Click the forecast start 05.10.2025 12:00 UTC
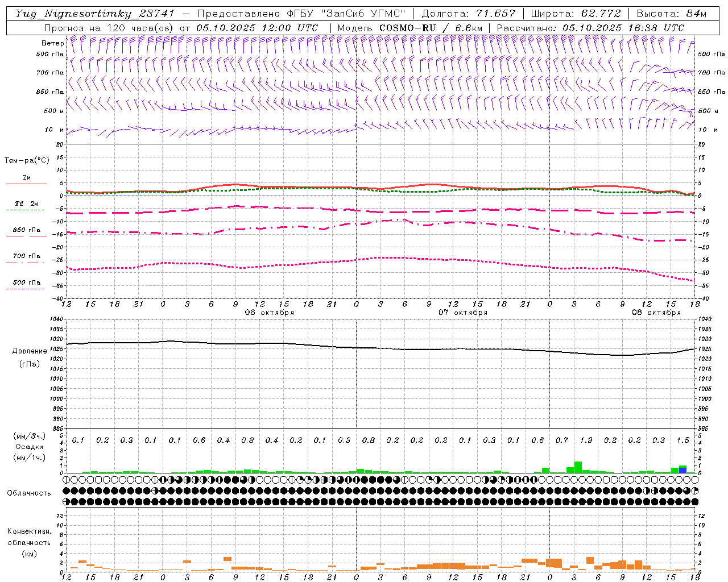Viewport: 728px width, 582px height. pos(257,28)
